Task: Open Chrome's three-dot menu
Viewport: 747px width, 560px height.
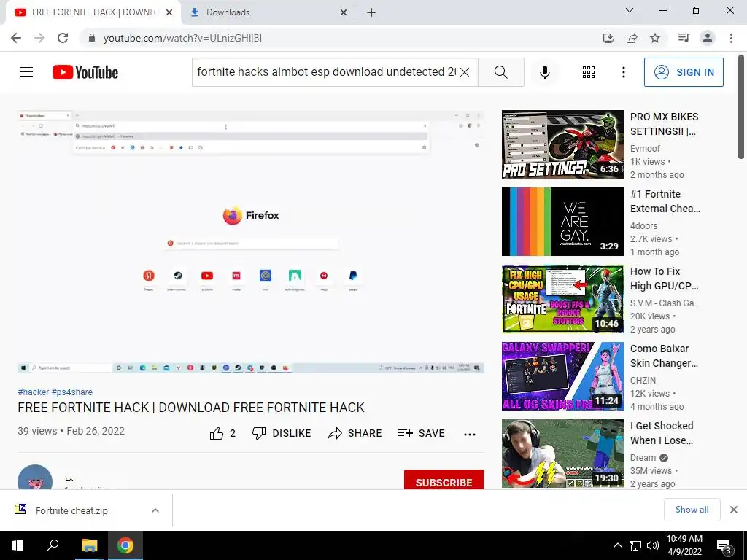Action: (731, 38)
